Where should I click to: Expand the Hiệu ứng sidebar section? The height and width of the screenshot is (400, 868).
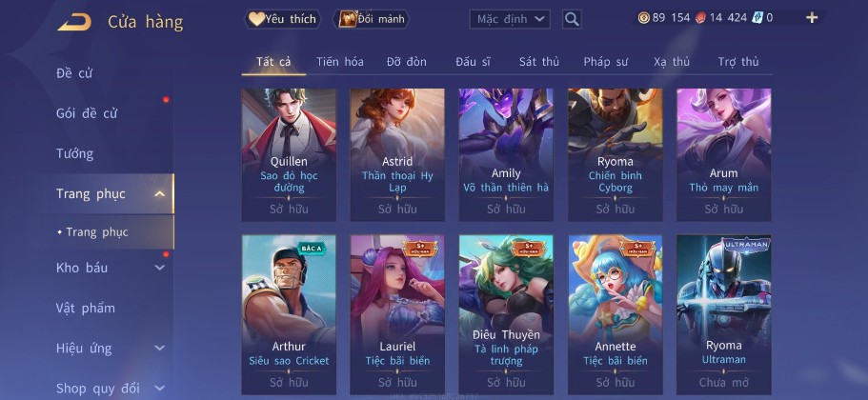pos(159,348)
